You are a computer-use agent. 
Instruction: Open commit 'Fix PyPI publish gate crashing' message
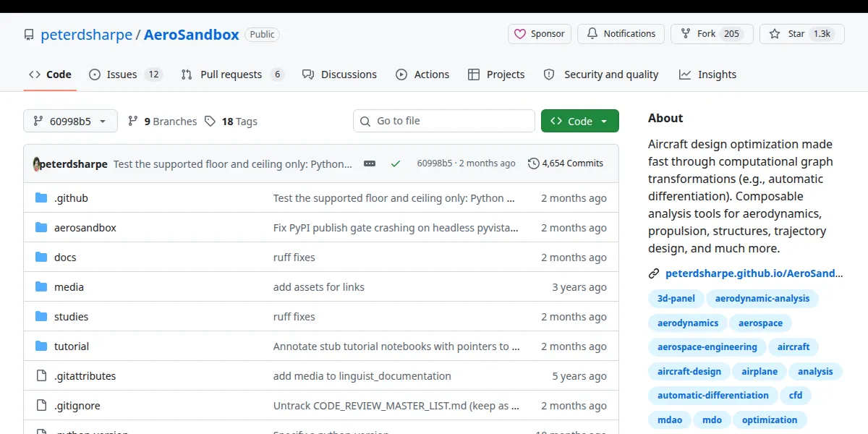[396, 228]
